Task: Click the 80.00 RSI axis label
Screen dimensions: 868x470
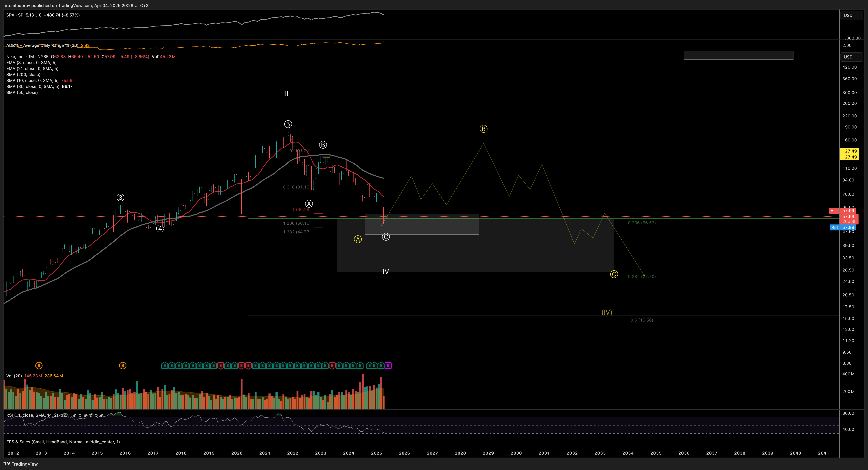Action: pos(848,413)
